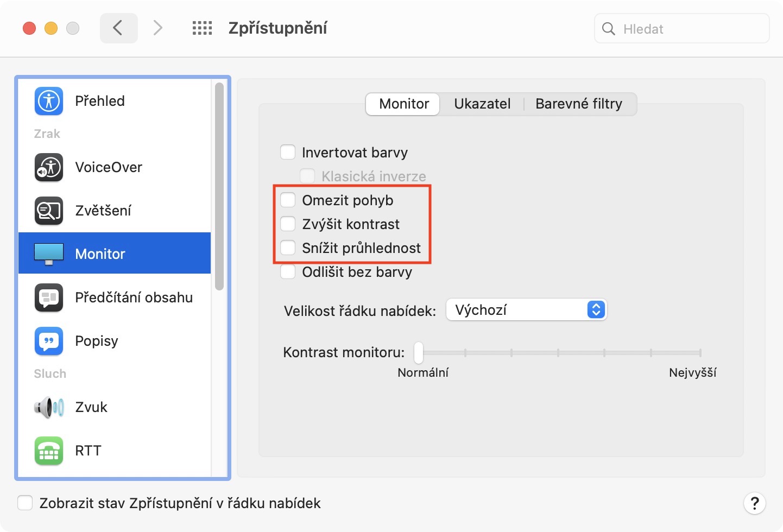Go back with the back arrow button
Screen dimensions: 783x532
coord(118,28)
